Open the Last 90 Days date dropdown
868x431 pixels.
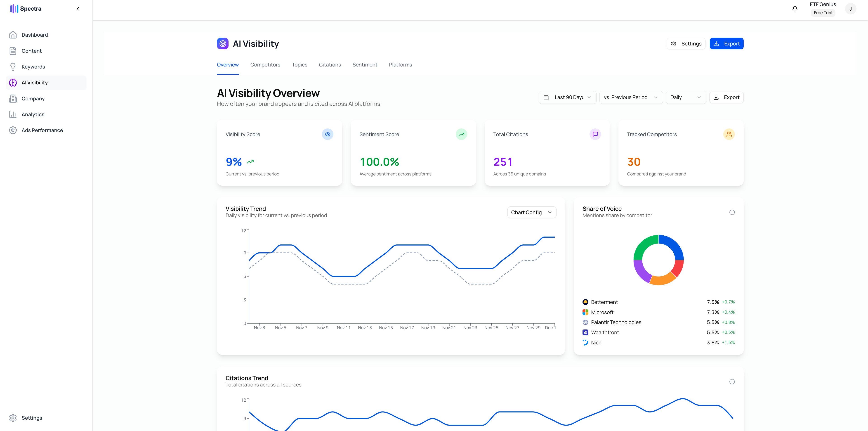click(567, 97)
